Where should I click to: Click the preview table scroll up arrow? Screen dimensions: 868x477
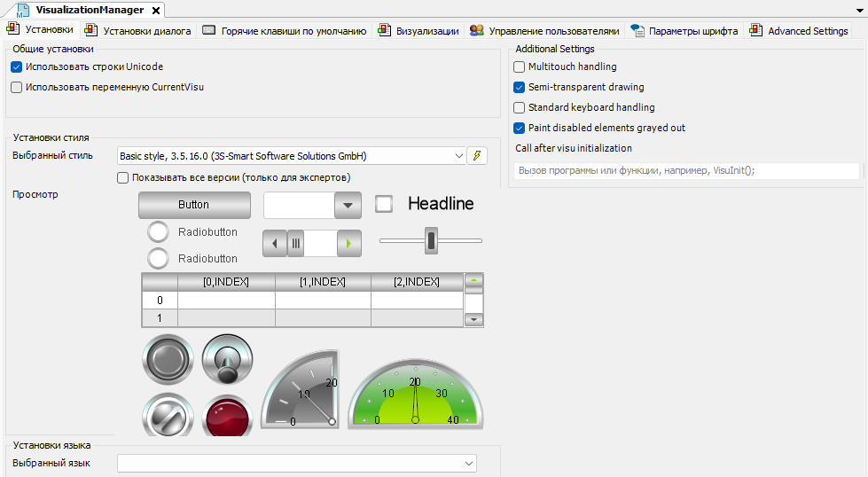pyautogui.click(x=474, y=282)
